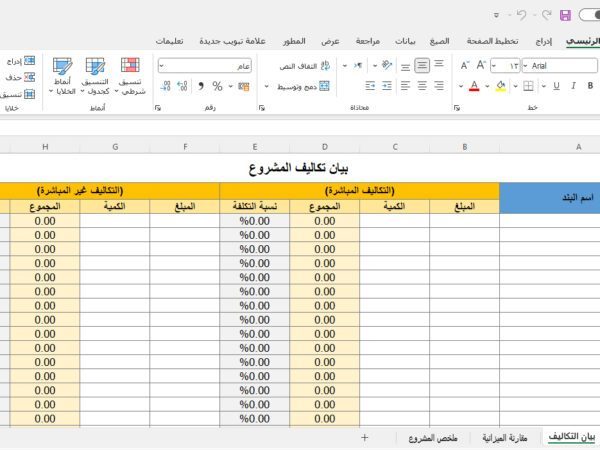Click the text orientation icon
Viewport: 600px width, 450px height.
click(386, 65)
